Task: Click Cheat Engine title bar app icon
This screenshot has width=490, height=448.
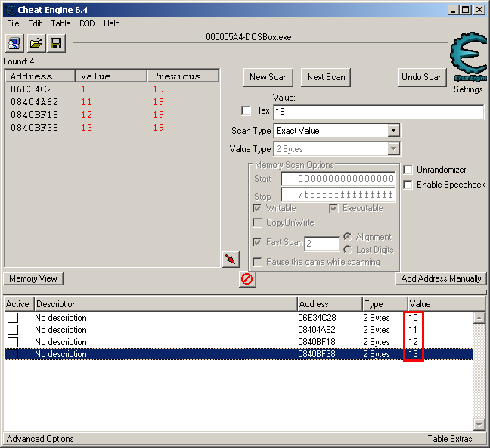Action: point(11,10)
